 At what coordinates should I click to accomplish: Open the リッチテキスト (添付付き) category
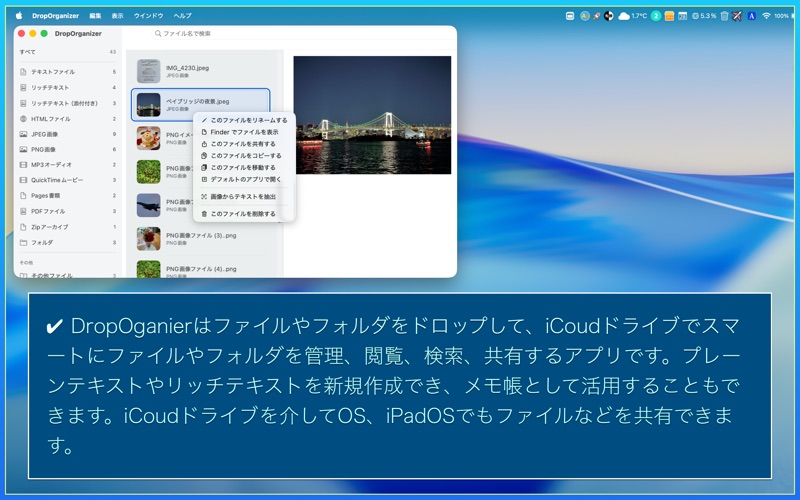68,104
